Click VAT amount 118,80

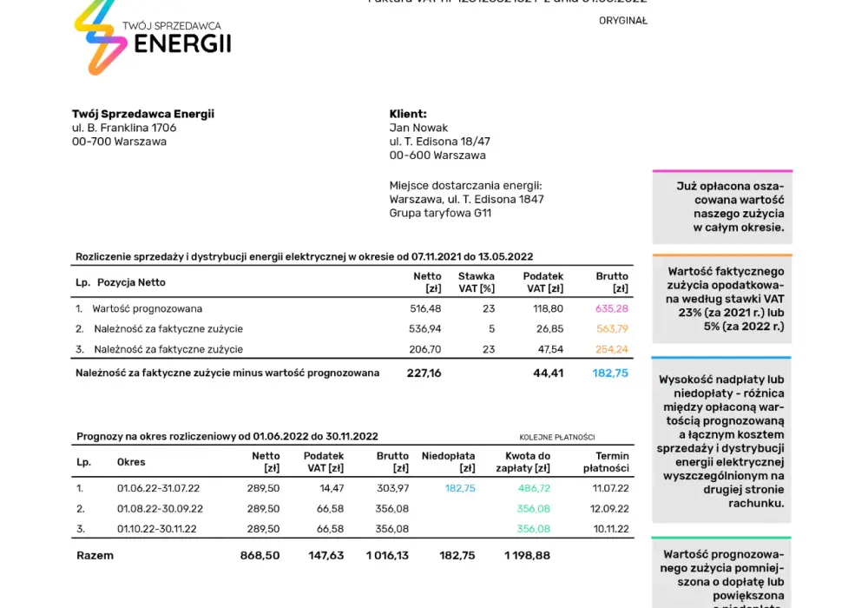pos(548,309)
